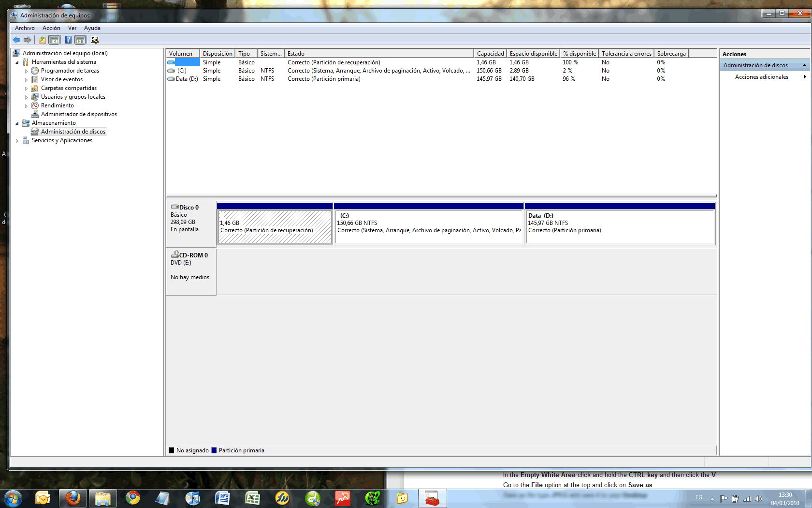812x508 pixels.
Task: Expand the Carpetas compartidas node
Action: coord(26,89)
